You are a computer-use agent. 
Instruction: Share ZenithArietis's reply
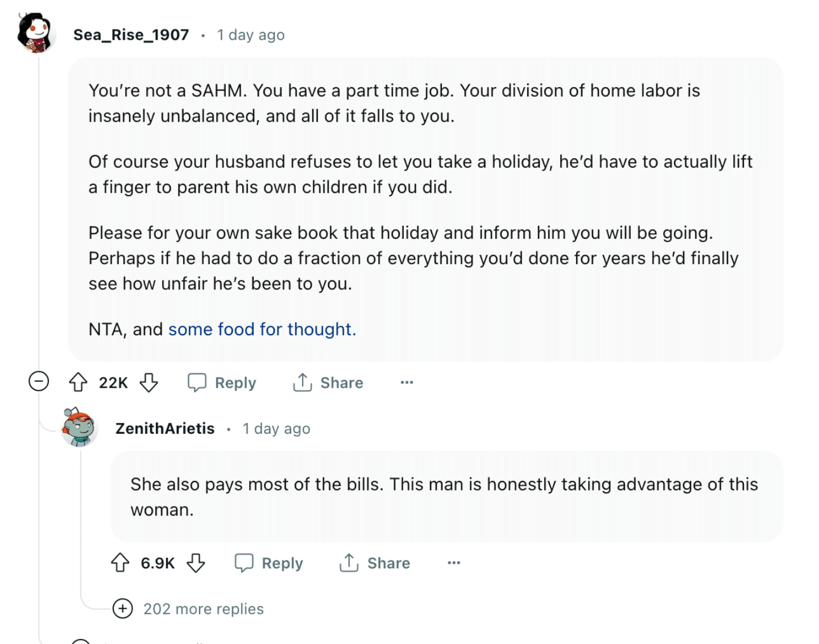375,563
